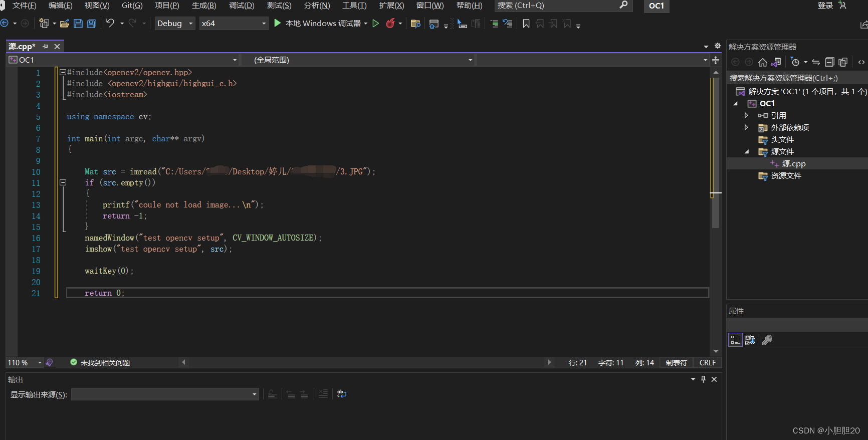Click the 登录 sign-in button
This screenshot has width=868, height=440.
coord(825,6)
